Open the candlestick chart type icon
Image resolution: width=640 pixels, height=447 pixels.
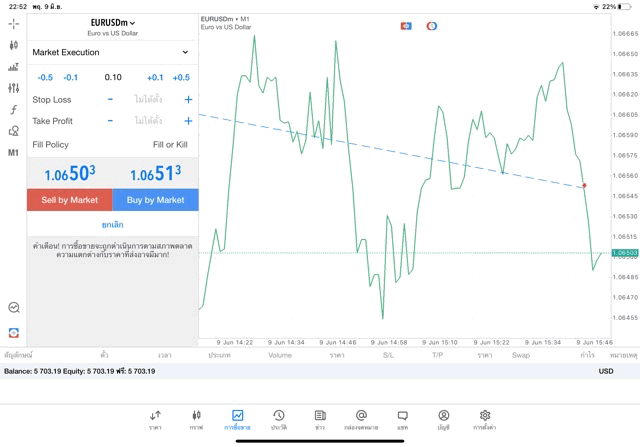point(13,45)
